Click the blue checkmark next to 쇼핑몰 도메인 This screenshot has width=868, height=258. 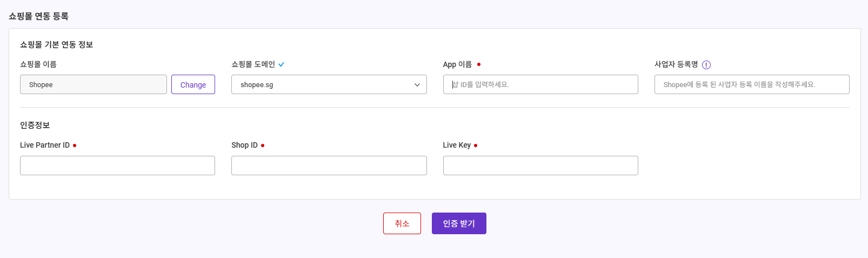[281, 64]
